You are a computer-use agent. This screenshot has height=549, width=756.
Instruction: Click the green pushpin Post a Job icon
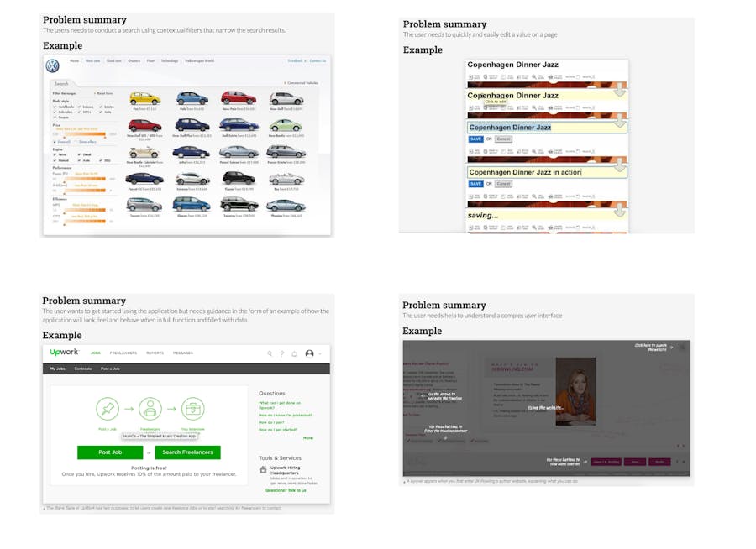[108, 409]
